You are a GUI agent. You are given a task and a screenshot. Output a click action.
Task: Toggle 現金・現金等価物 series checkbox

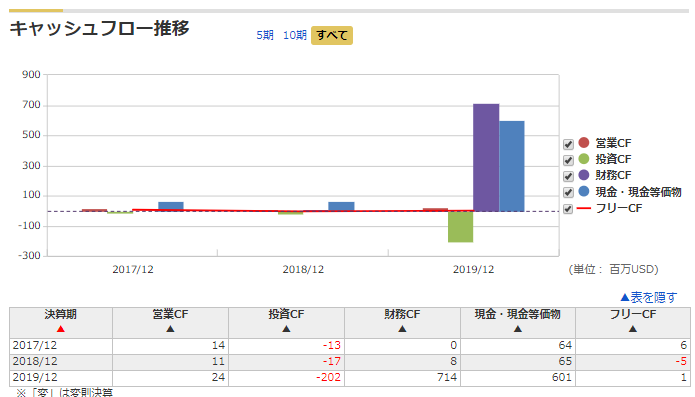(x=568, y=192)
